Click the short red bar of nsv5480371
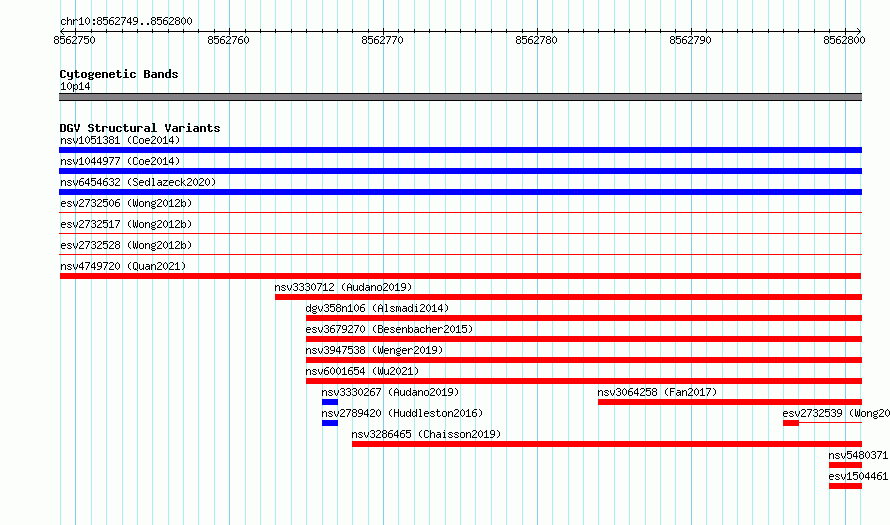The image size is (890, 525). click(x=845, y=465)
